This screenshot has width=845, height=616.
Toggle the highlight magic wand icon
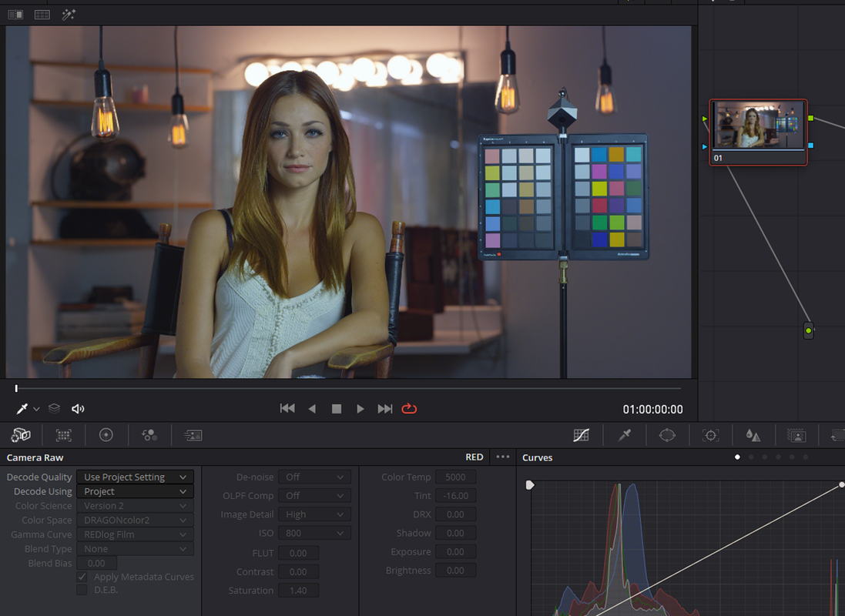coord(69,15)
